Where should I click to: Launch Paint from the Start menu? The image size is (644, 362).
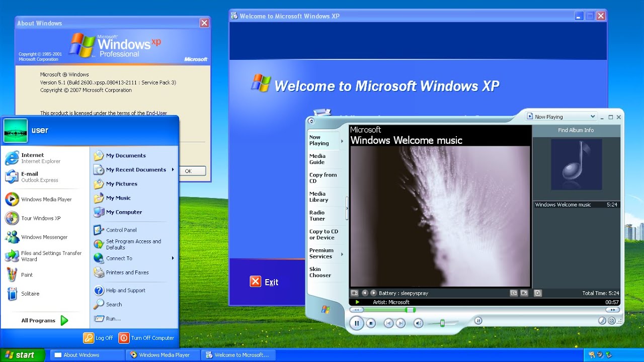(x=45, y=275)
